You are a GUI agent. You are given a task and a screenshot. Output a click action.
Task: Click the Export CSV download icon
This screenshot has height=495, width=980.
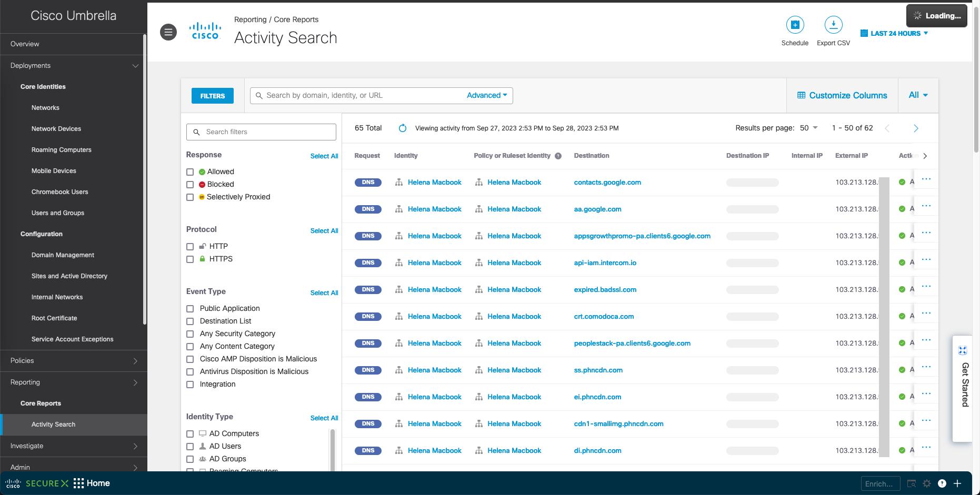pyautogui.click(x=833, y=25)
